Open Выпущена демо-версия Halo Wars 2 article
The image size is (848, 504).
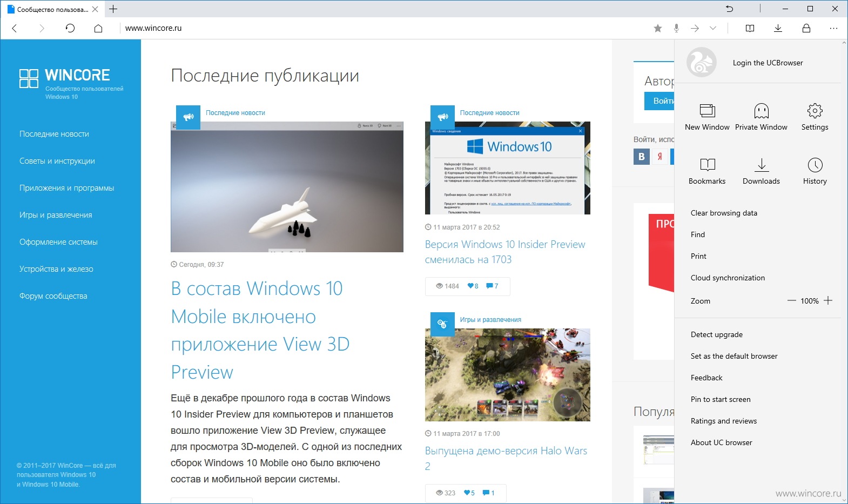click(x=506, y=458)
